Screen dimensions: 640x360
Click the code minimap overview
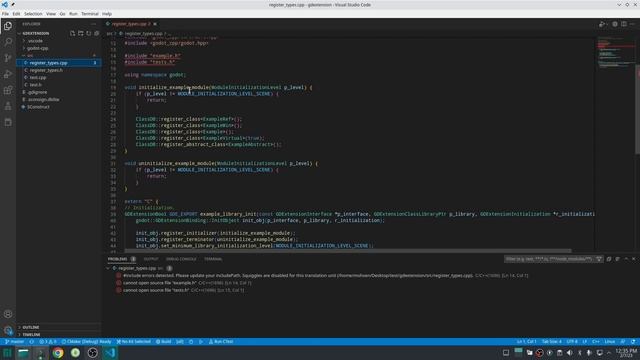[616, 53]
